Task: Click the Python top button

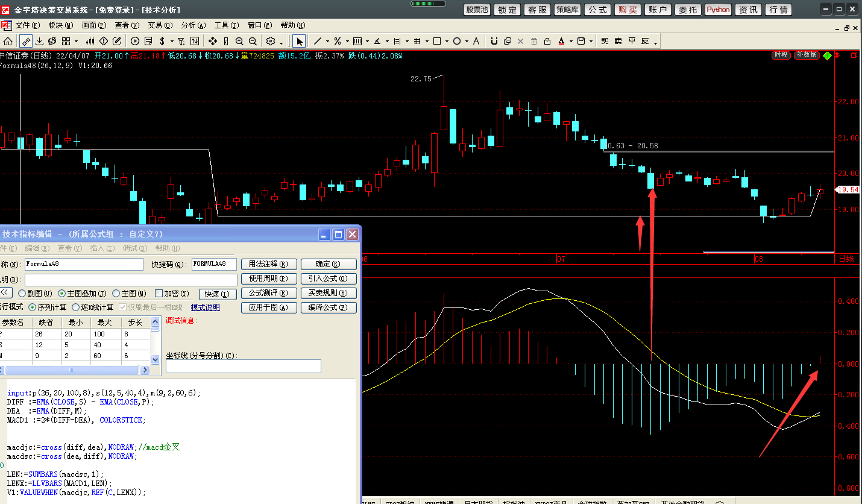Action: click(x=718, y=10)
